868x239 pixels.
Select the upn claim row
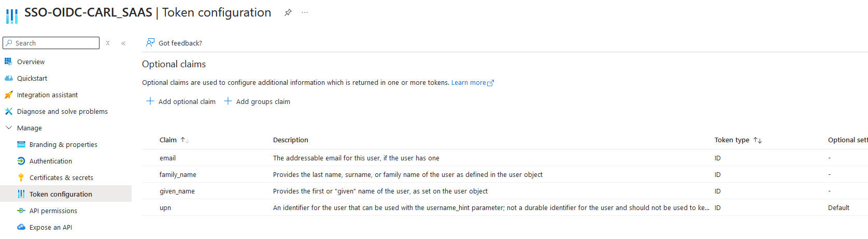(505, 207)
